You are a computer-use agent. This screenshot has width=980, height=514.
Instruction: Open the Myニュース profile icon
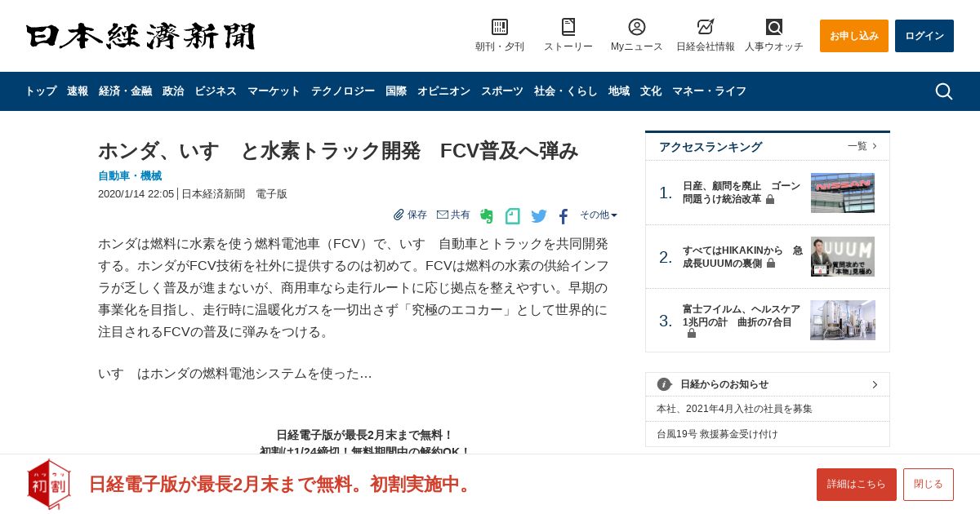[637, 27]
